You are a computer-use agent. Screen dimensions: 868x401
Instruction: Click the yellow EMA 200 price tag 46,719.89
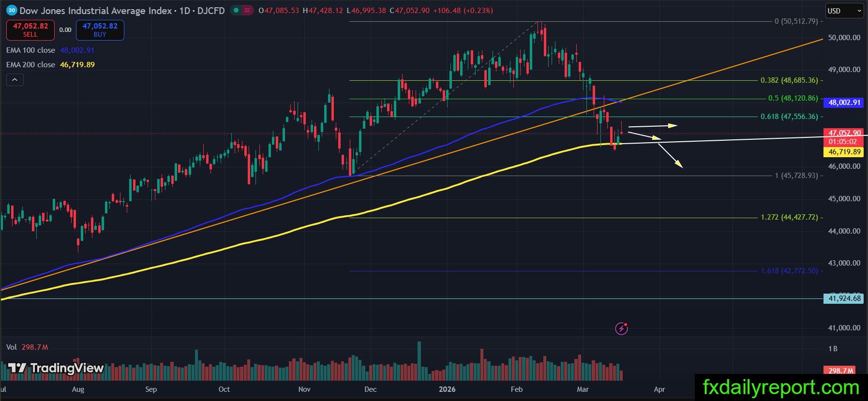tap(844, 152)
